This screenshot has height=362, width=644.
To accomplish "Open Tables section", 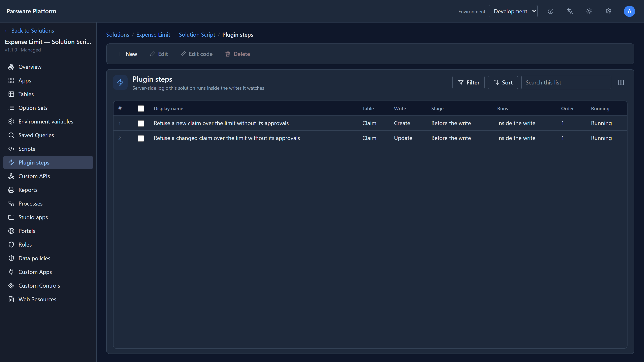I will [x=48, y=94].
